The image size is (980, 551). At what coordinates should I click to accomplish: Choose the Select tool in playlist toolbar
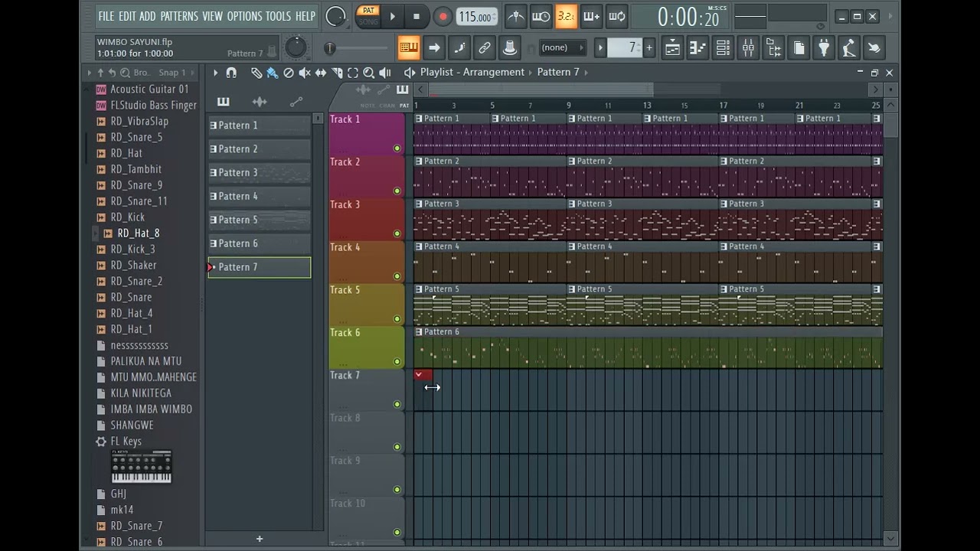[352, 73]
